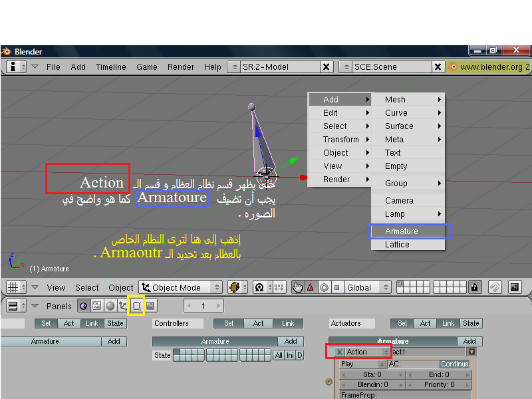Viewport: 532px width, 399px height.
Task: Switch to the Shading panel sphere icon
Action: [x=110, y=306]
